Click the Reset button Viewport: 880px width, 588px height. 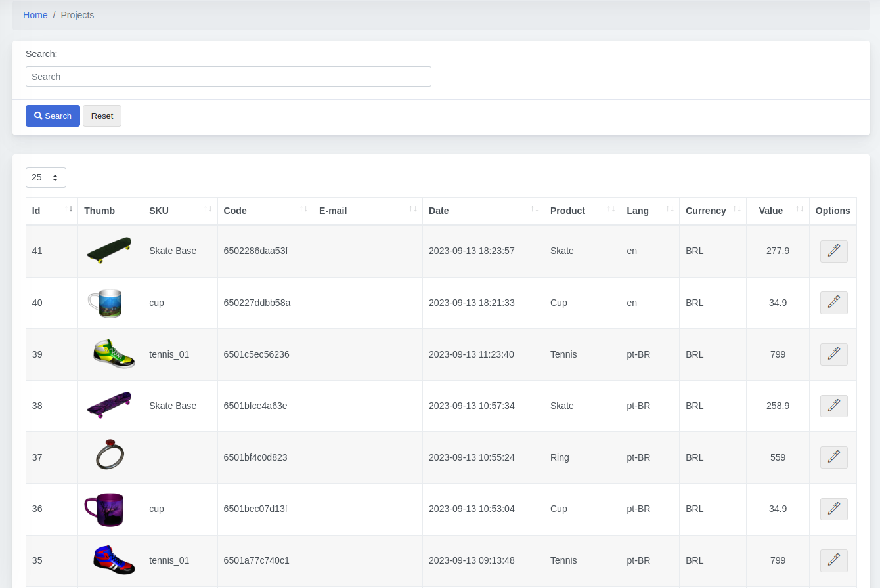102,115
